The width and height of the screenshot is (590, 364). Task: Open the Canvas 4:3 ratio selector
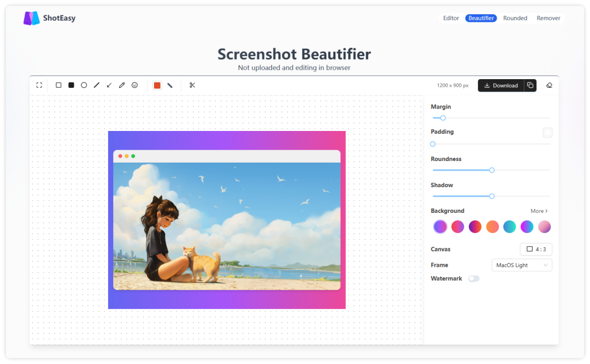535,249
